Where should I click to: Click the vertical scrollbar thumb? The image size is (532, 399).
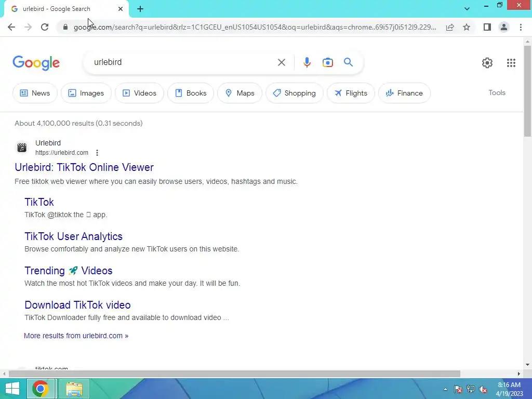point(527,91)
